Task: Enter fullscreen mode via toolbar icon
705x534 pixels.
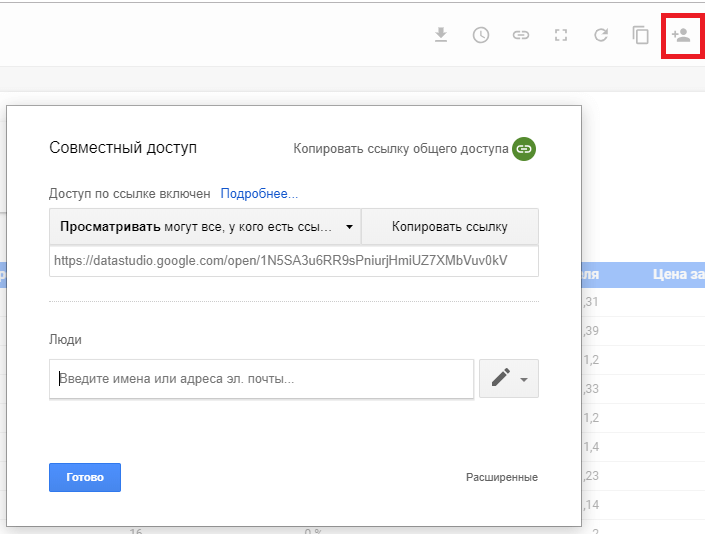Action: coord(561,35)
